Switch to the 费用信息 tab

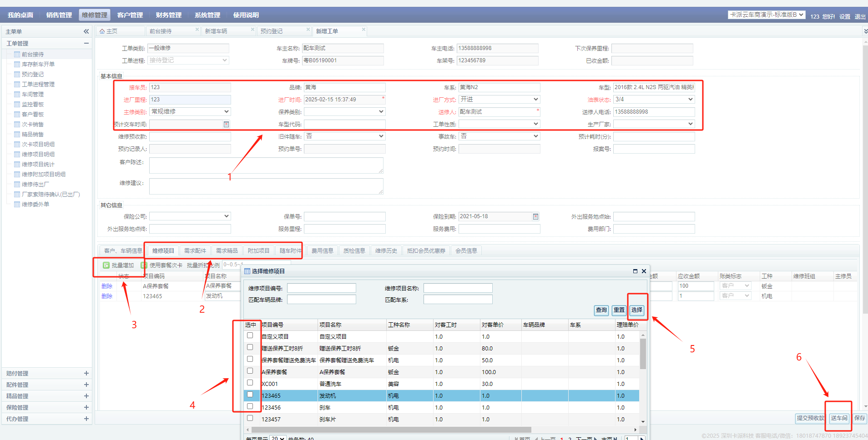pos(322,250)
